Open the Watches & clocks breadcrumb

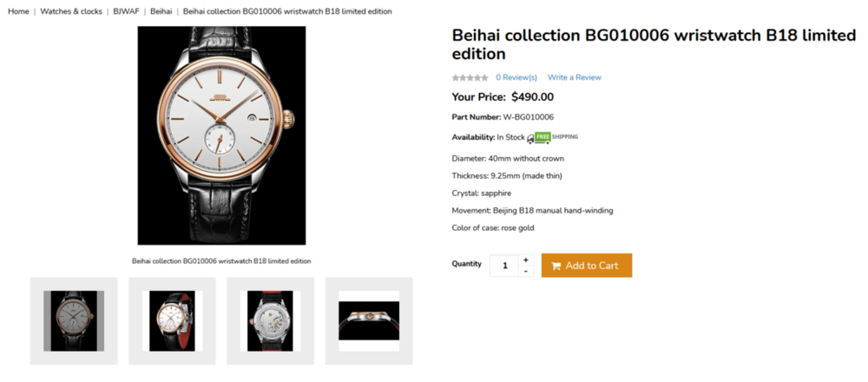point(71,11)
